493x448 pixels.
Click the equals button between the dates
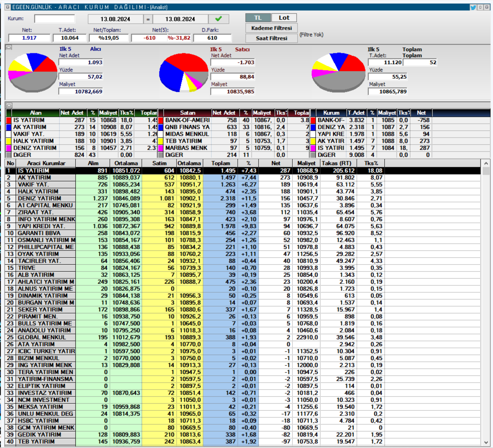click(148, 19)
